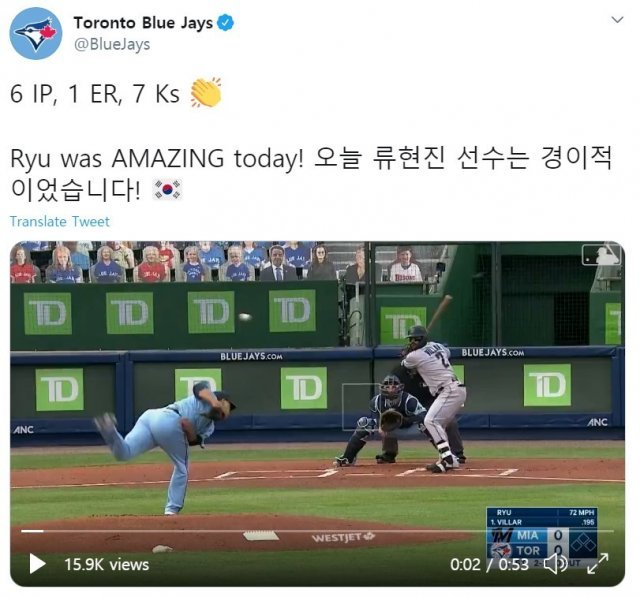Click the tweet text about Ryu
The width and height of the screenshot is (640, 597).
point(311,174)
